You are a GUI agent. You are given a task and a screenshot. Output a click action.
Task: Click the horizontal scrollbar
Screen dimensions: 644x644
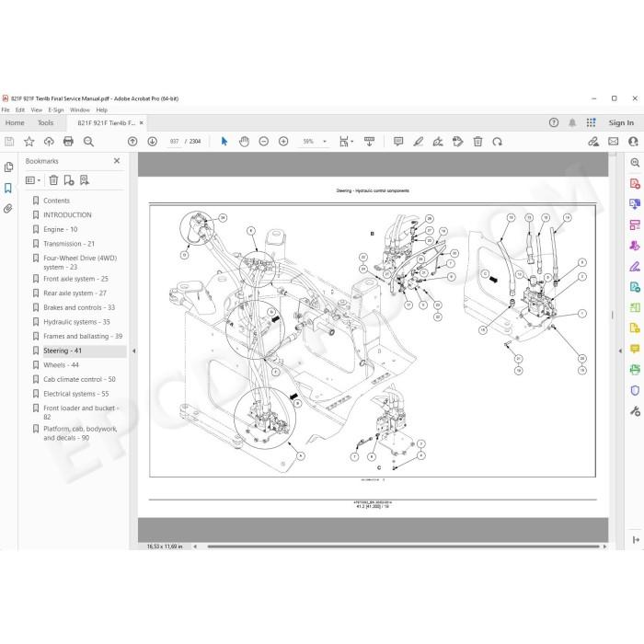click(403, 546)
